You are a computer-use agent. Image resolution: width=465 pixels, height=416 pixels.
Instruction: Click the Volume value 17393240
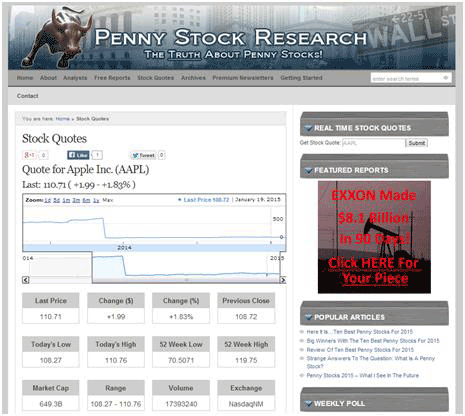tap(181, 404)
